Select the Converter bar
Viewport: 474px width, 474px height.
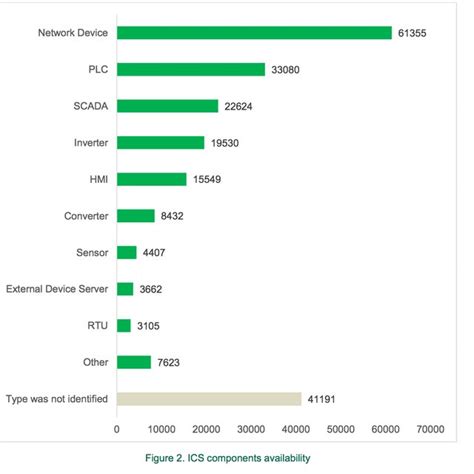[136, 216]
